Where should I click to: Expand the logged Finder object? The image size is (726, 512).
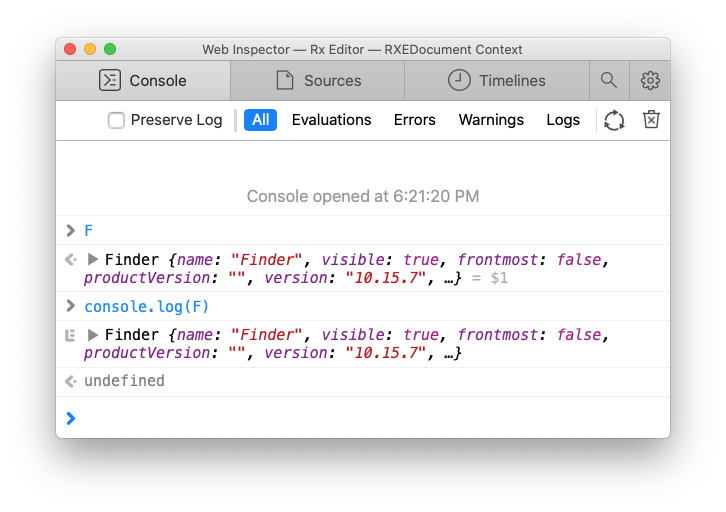point(93,334)
